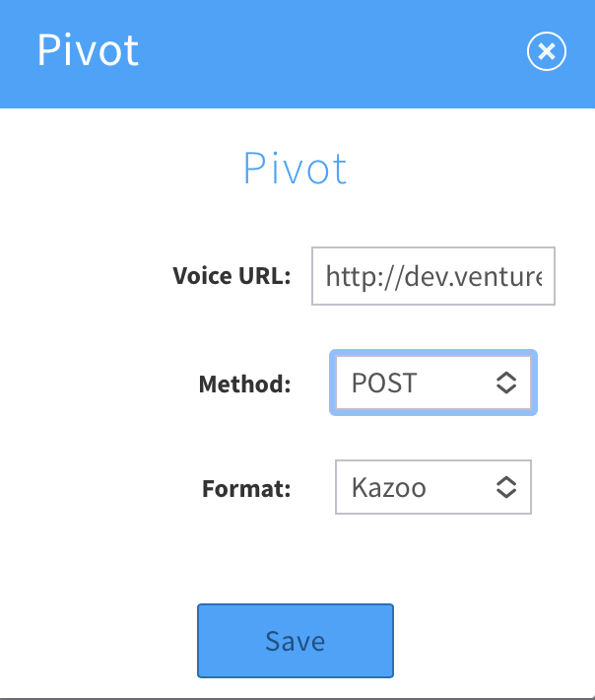Click the Voice URL label
The width and height of the screenshot is (595, 700).
pos(231,276)
